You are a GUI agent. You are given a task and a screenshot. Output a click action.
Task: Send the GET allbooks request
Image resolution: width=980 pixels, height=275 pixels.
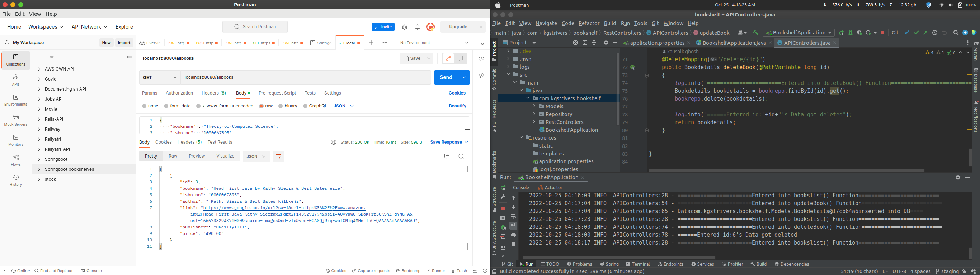[x=446, y=77]
